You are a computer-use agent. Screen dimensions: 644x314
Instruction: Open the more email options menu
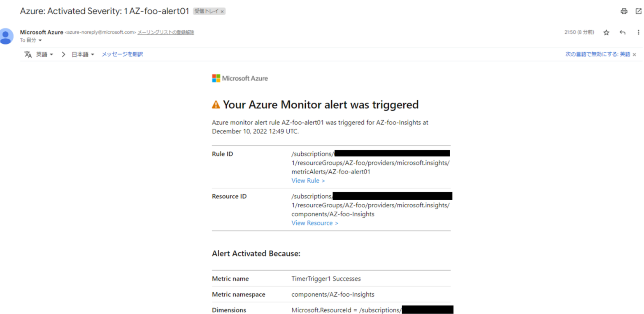coord(638,32)
